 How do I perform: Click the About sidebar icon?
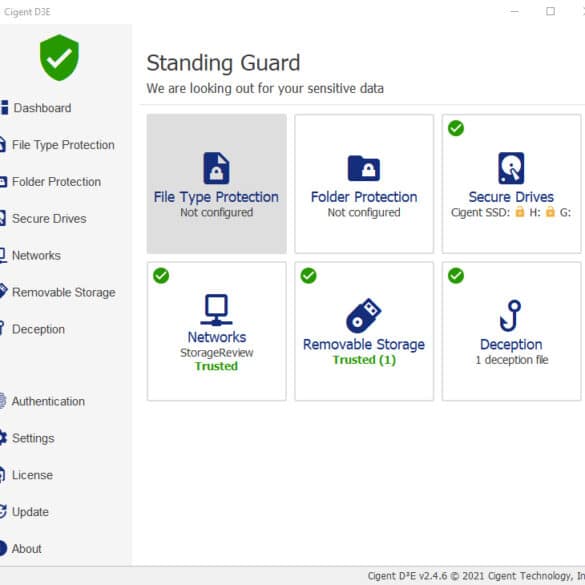[x=3, y=548]
